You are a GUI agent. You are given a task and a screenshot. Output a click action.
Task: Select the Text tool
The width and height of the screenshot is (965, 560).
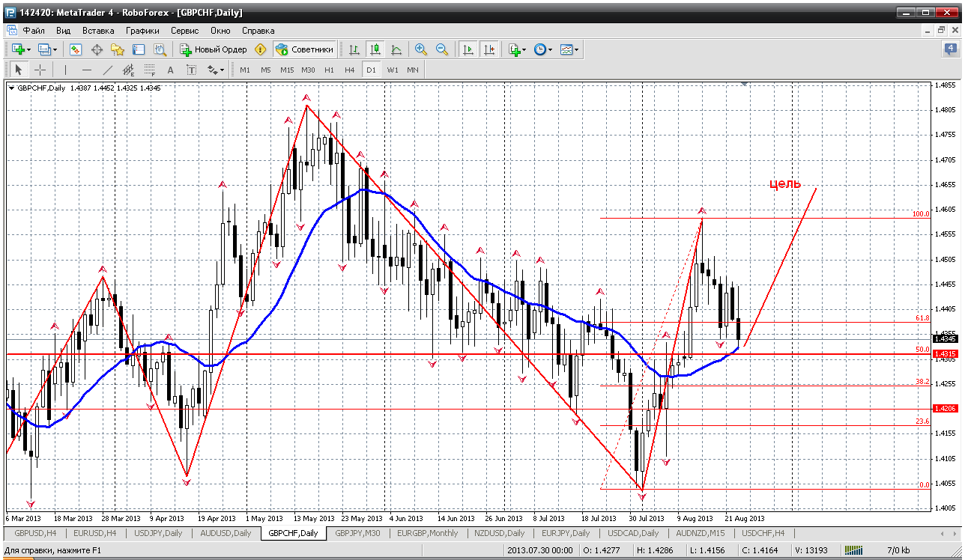pos(170,70)
